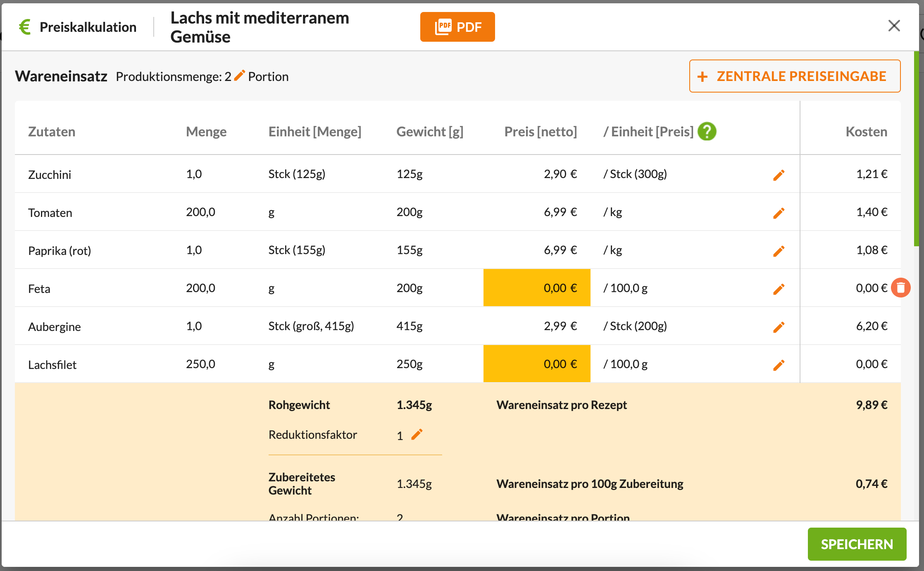Click the Gewicht [g] column header
This screenshot has width=924, height=571.
[x=430, y=131]
